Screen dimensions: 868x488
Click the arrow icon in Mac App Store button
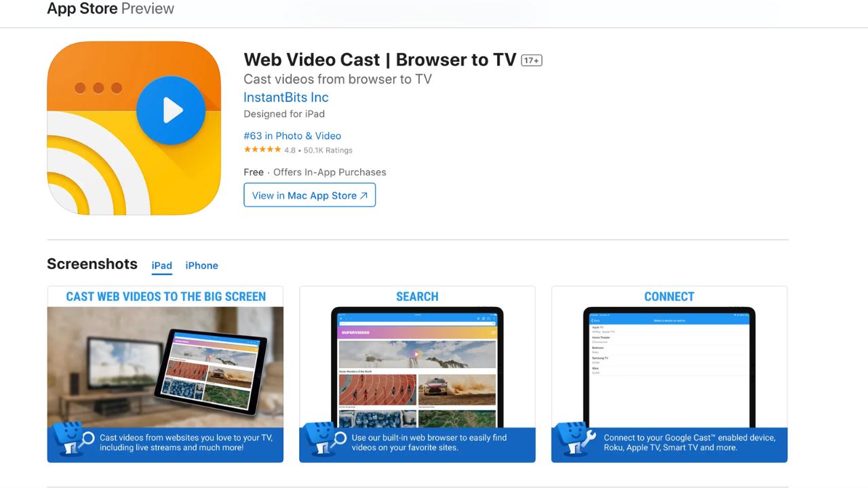364,196
